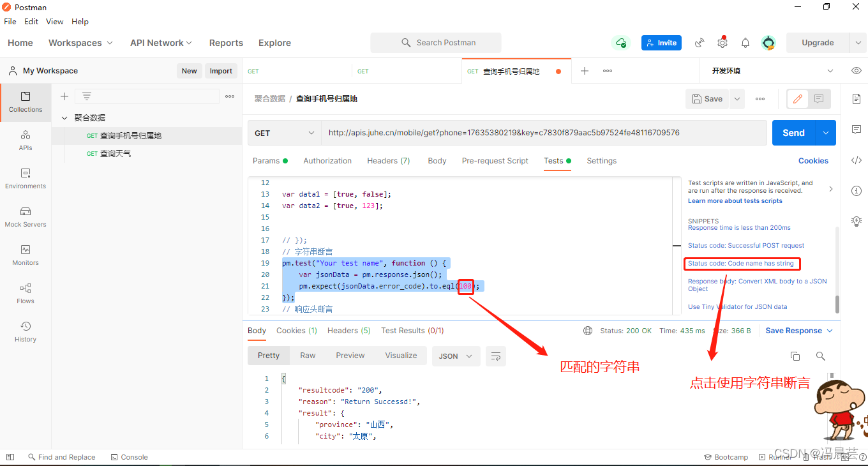Open the API Network dropdown
This screenshot has height=466, width=868.
pyautogui.click(x=161, y=43)
